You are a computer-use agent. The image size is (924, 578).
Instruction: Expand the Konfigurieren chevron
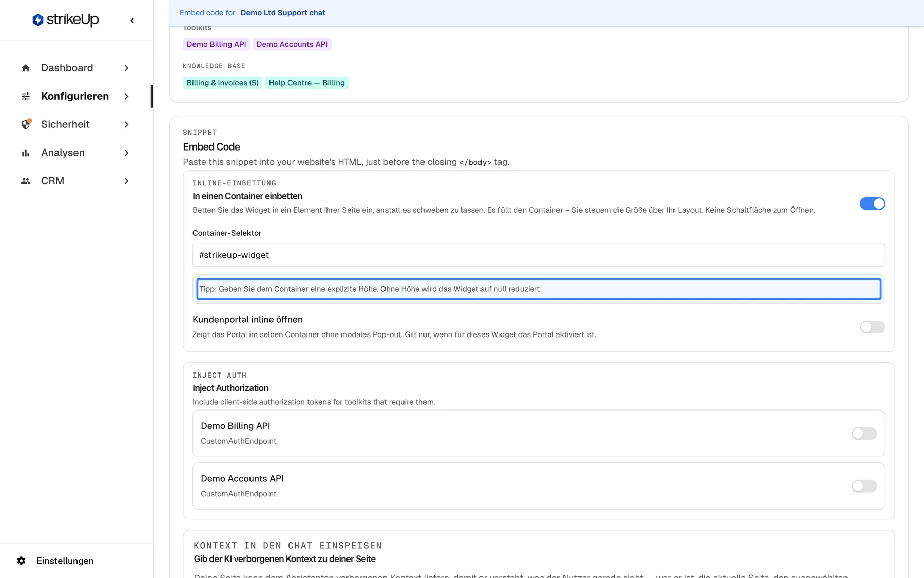click(126, 96)
